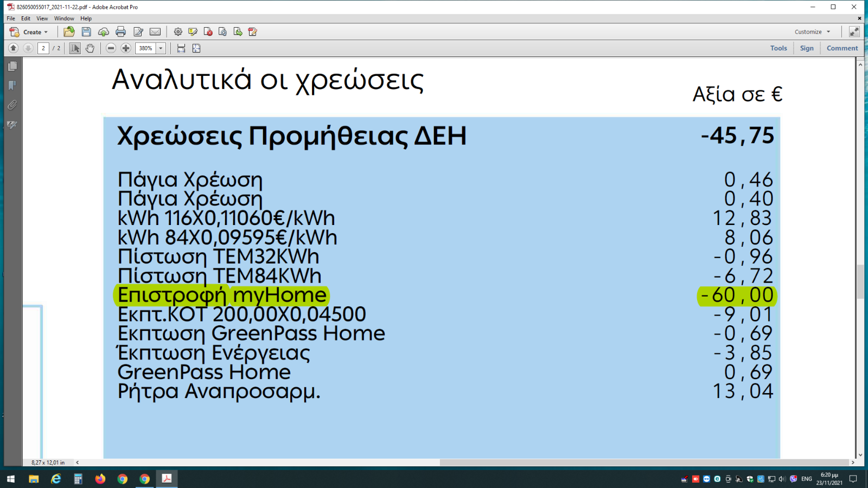Click the fit width scrolling icon
The image size is (868, 488).
pyautogui.click(x=181, y=48)
